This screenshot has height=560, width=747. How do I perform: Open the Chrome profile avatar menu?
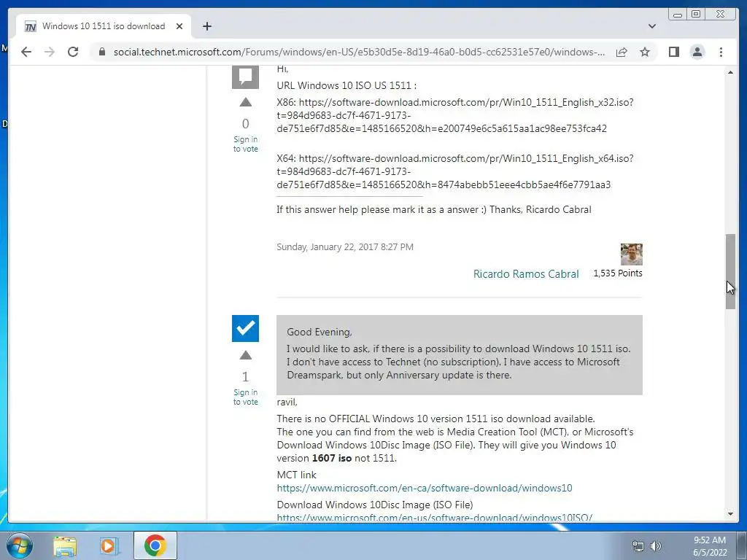pos(697,52)
